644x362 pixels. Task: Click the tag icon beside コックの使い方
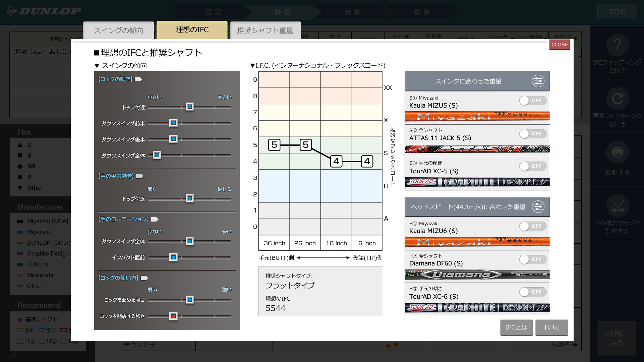coord(144,278)
